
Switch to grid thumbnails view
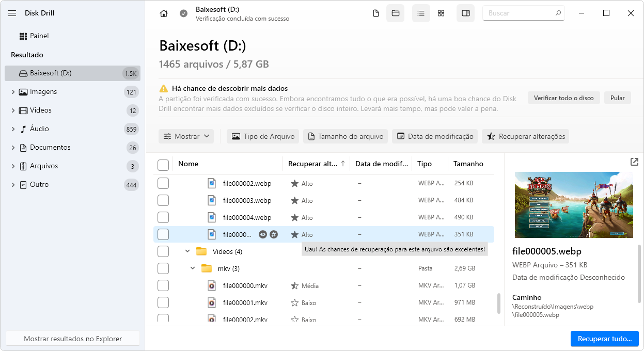click(x=441, y=13)
